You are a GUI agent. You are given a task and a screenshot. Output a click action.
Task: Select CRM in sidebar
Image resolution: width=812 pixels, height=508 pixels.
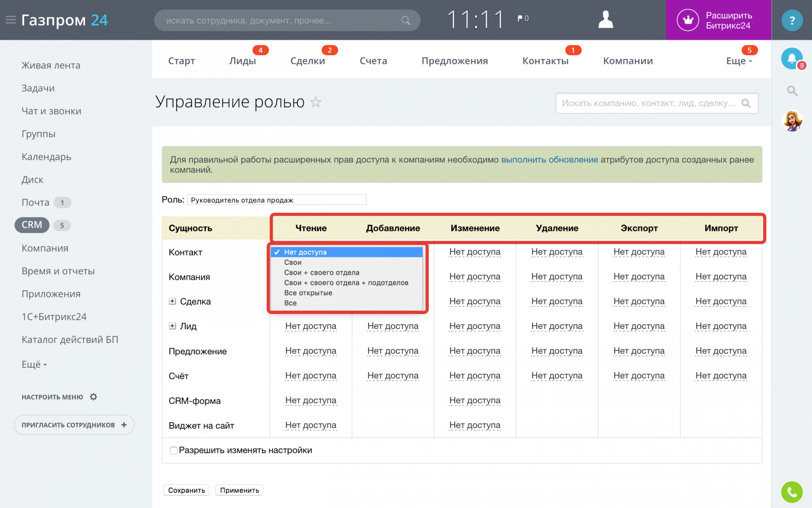32,225
